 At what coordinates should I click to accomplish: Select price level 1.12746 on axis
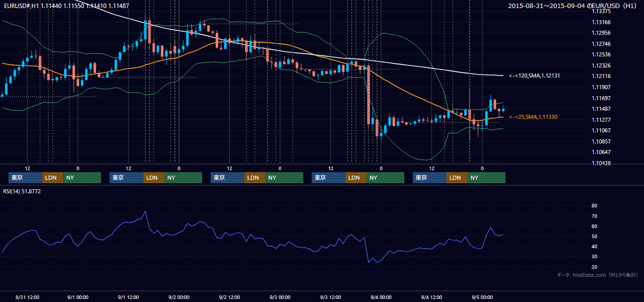click(601, 44)
